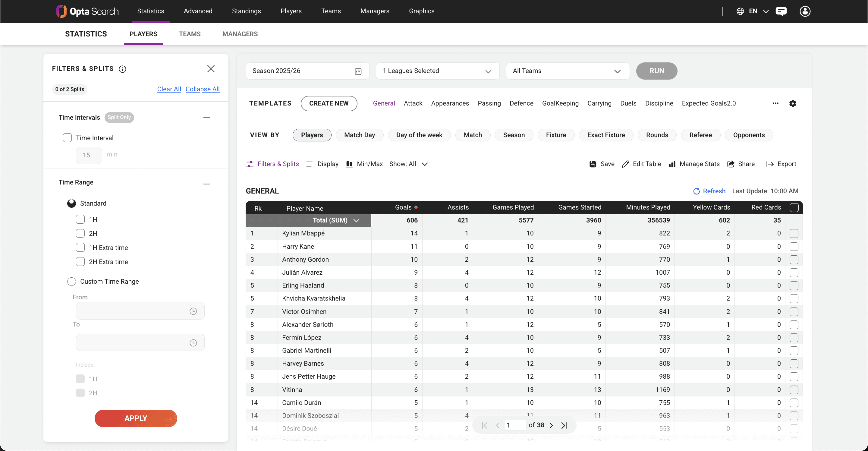Open the Leagues Selected dropdown

point(437,71)
